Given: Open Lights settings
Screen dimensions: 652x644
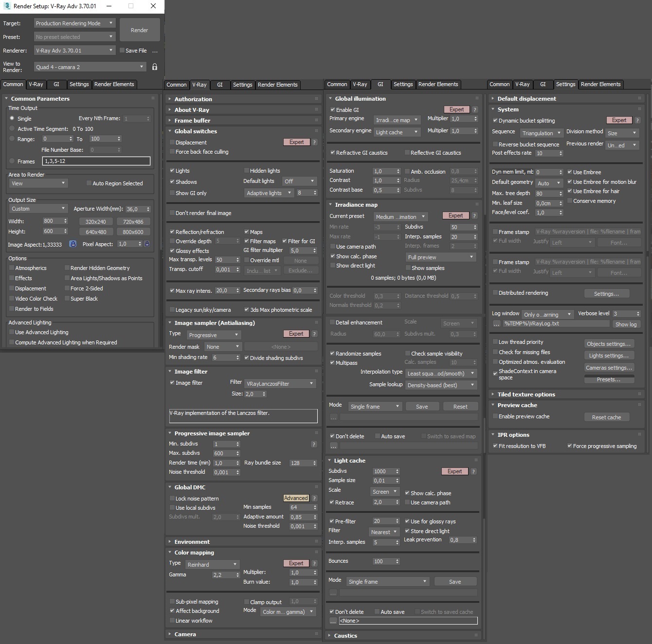Looking at the screenshot, I should coord(609,356).
